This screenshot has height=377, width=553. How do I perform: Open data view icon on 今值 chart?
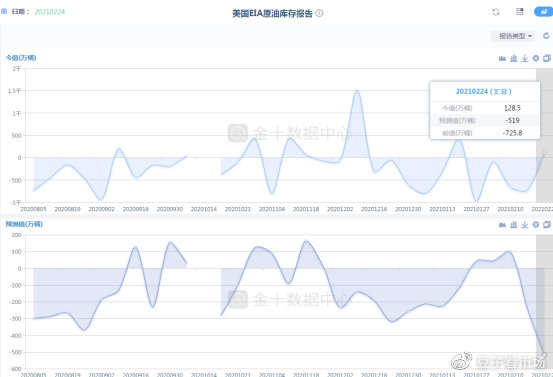coord(547,58)
